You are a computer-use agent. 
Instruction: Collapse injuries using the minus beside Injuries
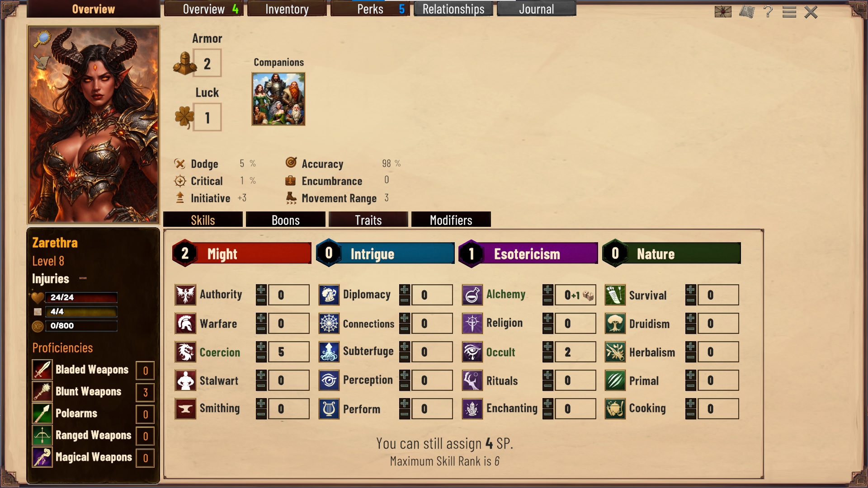click(x=83, y=278)
